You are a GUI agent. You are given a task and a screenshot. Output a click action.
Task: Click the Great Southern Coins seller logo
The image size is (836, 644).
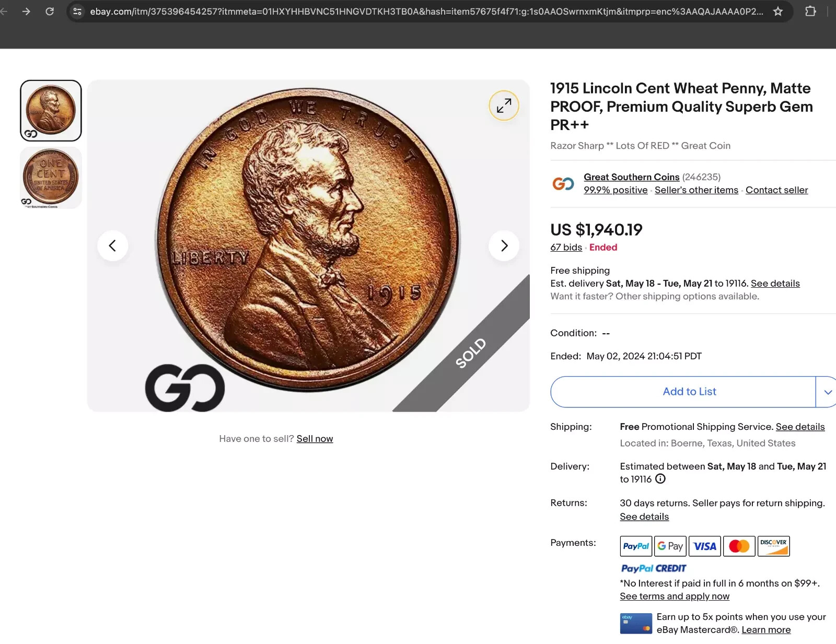pyautogui.click(x=563, y=183)
